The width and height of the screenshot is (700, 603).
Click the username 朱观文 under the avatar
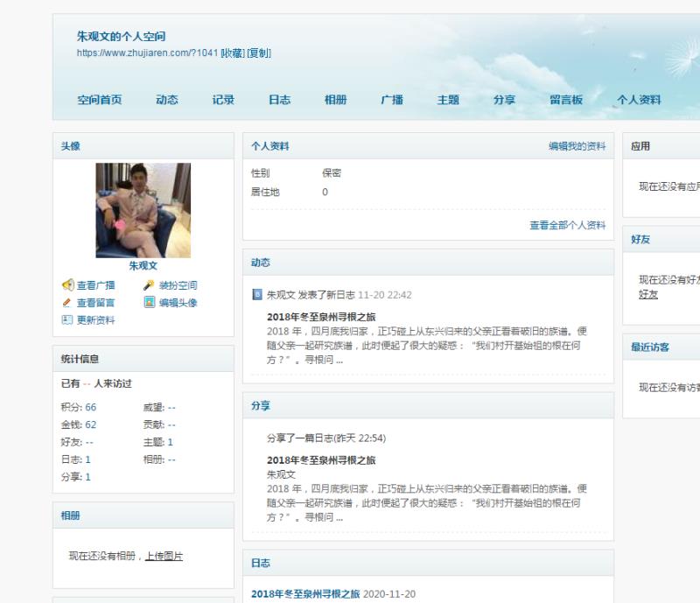click(143, 266)
